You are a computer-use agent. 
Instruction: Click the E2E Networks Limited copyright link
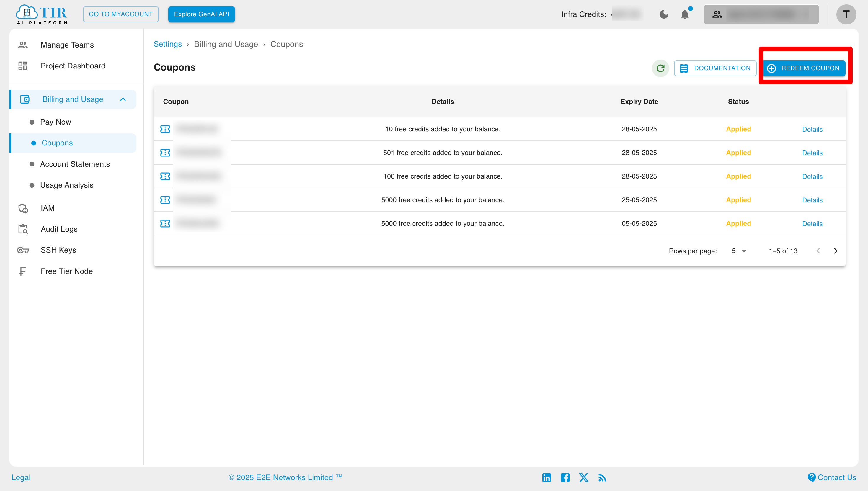(x=285, y=477)
